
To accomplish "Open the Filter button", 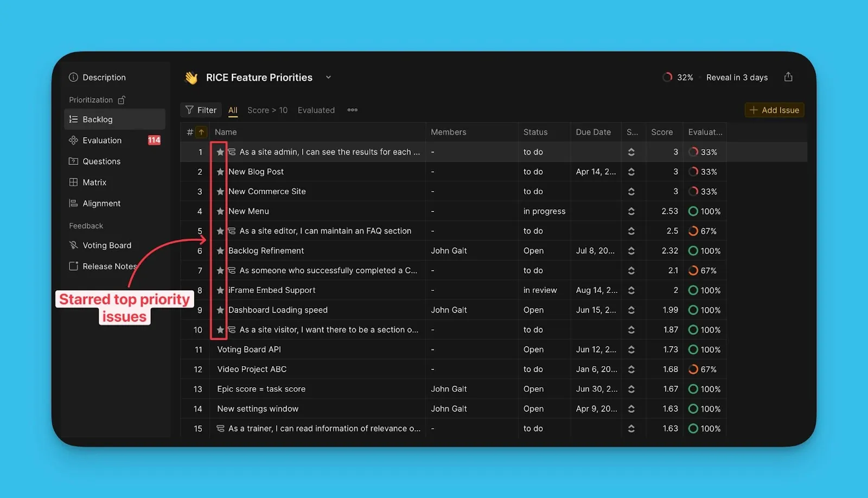I will coord(201,110).
